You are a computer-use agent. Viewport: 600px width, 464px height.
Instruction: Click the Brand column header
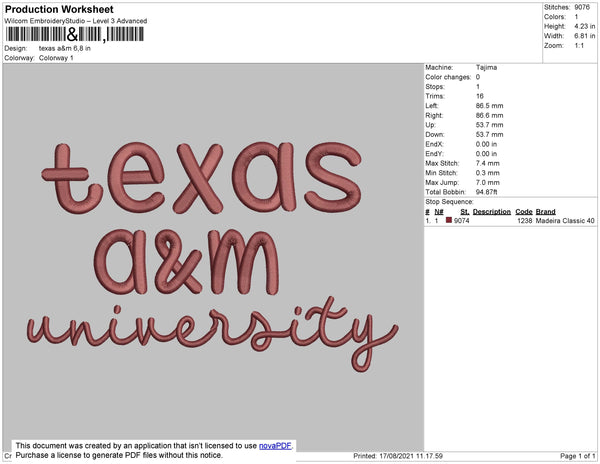[x=546, y=212]
